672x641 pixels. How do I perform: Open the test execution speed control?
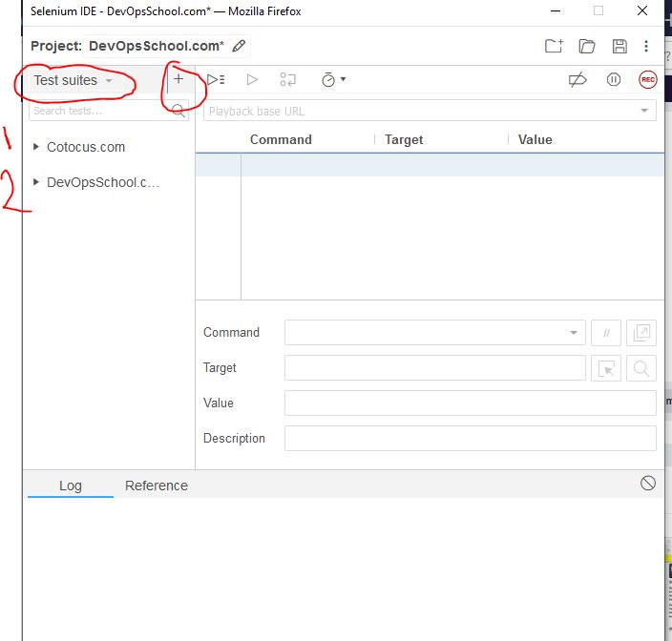pos(333,80)
